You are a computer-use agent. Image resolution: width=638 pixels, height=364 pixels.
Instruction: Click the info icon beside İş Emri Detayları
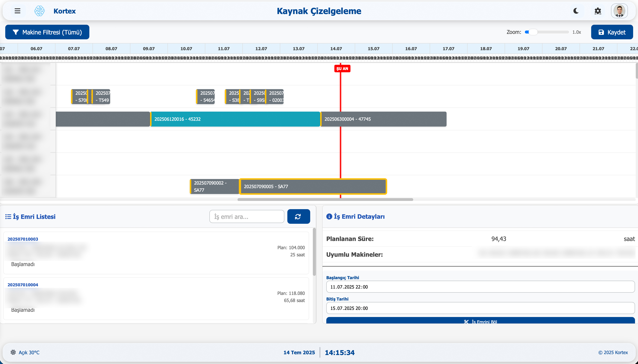click(x=329, y=216)
